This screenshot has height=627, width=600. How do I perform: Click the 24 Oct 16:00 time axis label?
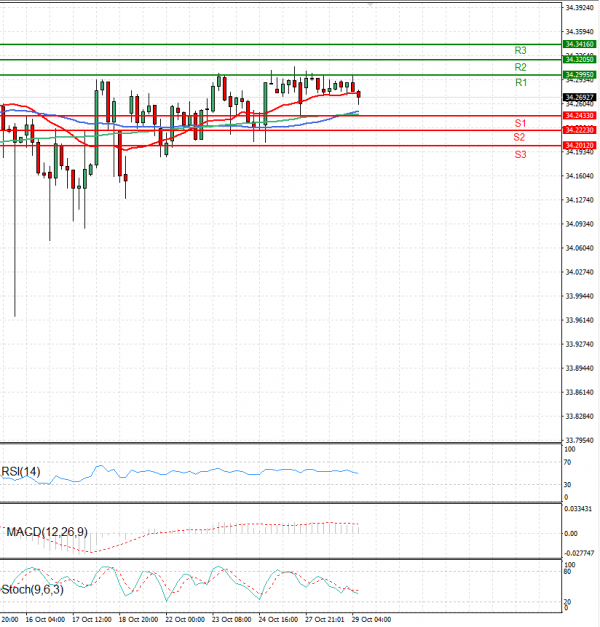click(x=278, y=619)
